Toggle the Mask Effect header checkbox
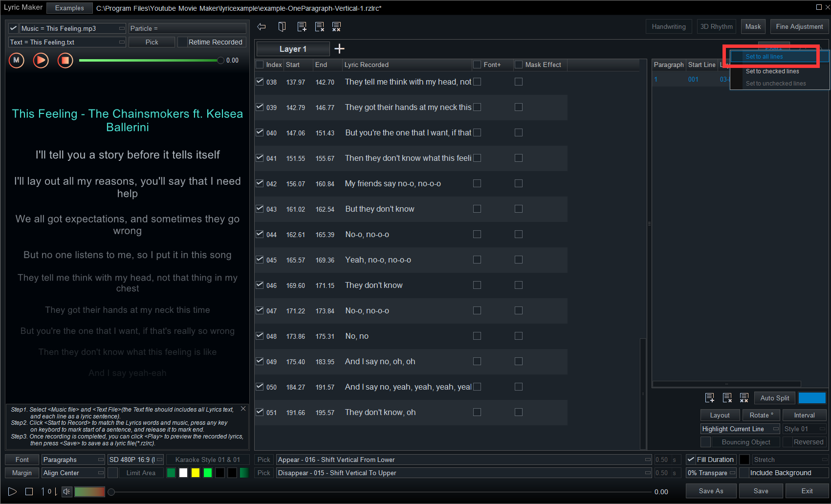 point(519,65)
